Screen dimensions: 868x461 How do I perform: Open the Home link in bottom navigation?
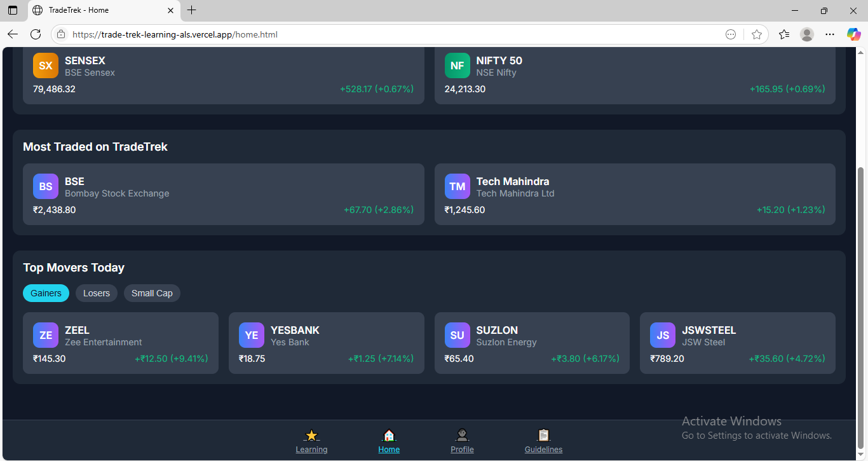(x=389, y=450)
